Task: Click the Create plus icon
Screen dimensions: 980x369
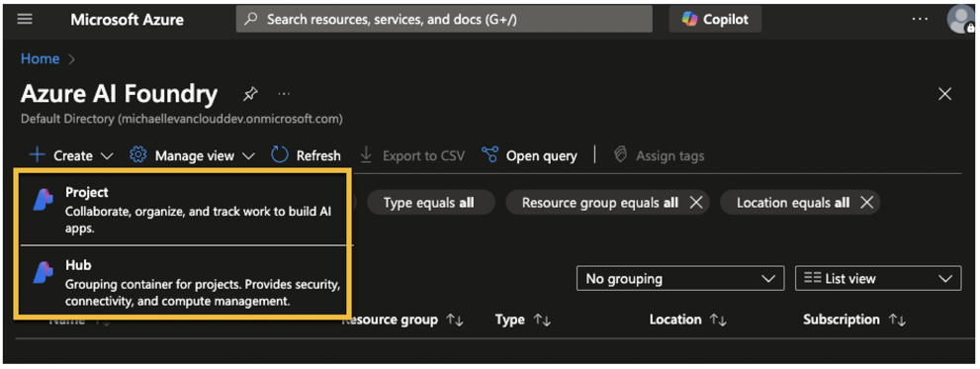Action: (37, 155)
